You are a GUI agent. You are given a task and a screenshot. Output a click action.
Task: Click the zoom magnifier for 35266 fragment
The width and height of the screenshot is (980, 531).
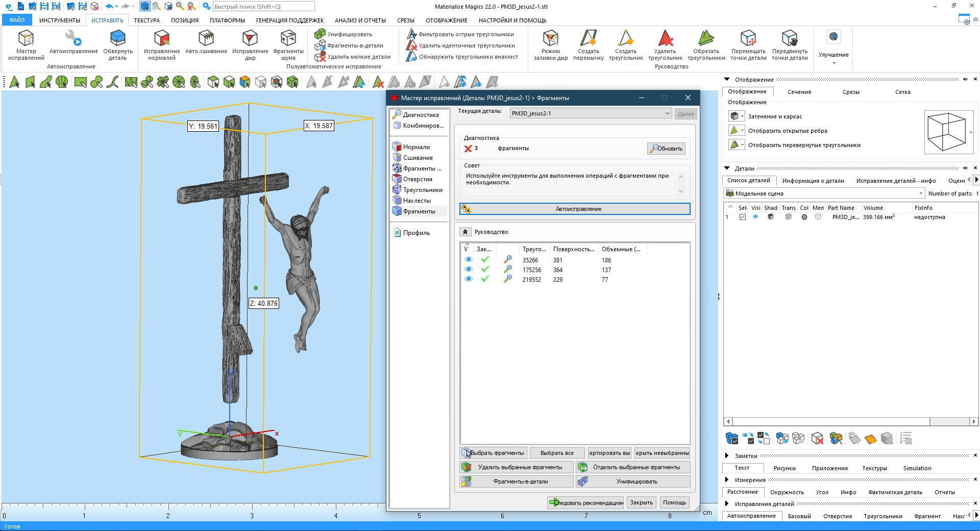(x=507, y=260)
